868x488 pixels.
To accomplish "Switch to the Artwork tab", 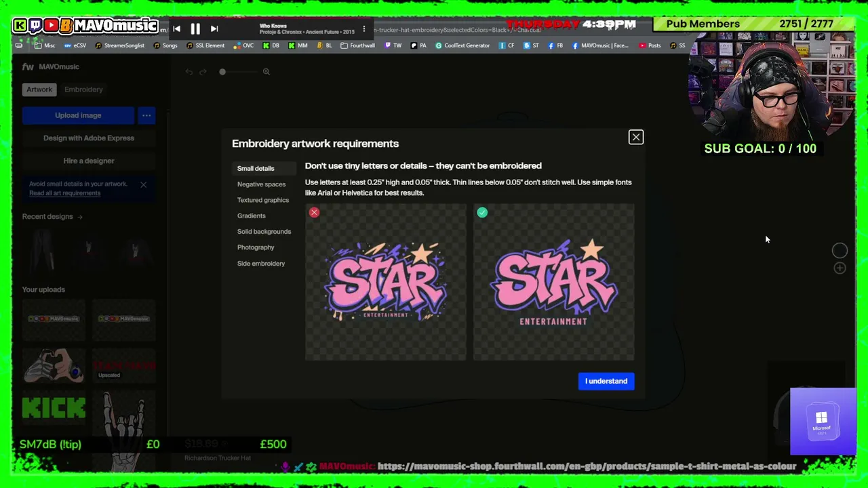I will (39, 89).
